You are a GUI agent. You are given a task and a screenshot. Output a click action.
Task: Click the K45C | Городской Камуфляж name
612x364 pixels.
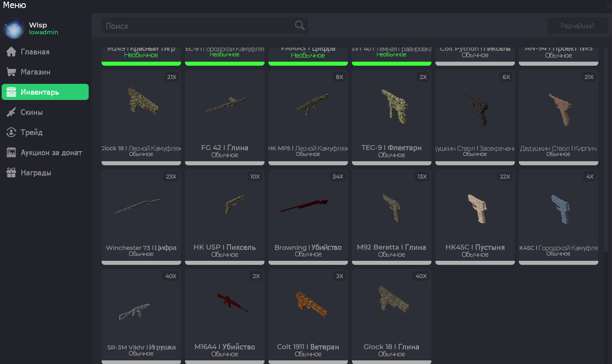click(x=558, y=248)
